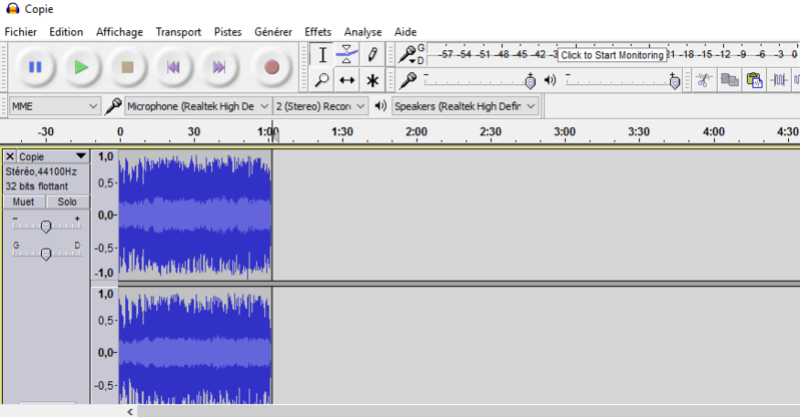Click the Copy icon in edit toolbar
This screenshot has width=800, height=417.
coord(729,80)
